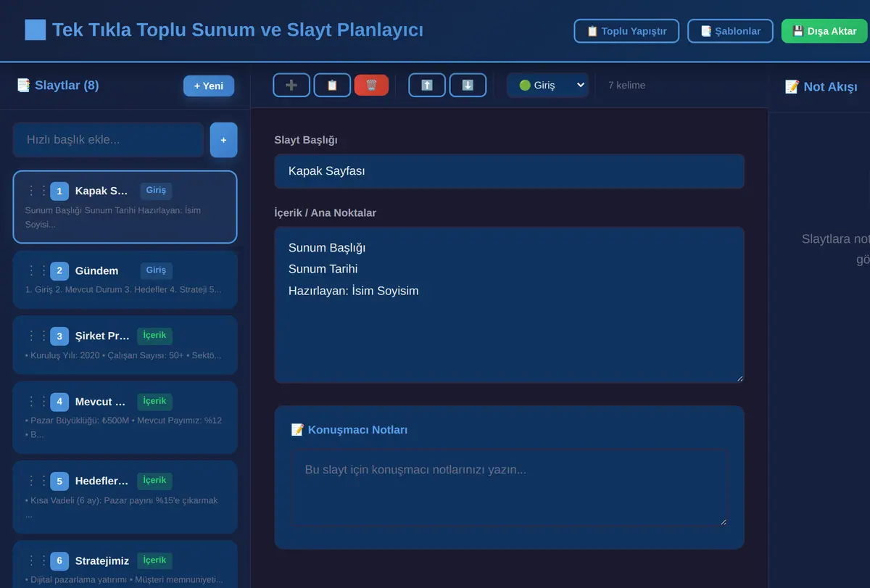Select the Gündem slide card
Viewport: 870px width, 588px height.
125,280
